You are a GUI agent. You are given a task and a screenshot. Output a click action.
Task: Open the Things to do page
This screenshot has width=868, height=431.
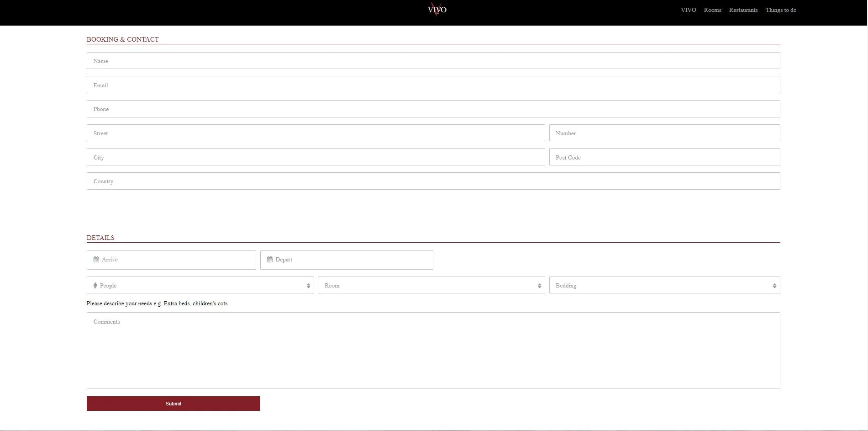(781, 10)
